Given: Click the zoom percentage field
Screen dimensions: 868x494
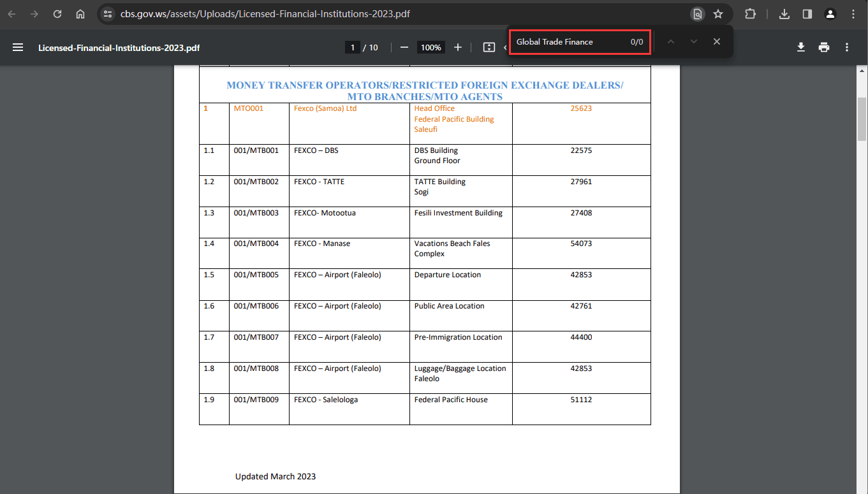Looking at the screenshot, I should tap(431, 47).
